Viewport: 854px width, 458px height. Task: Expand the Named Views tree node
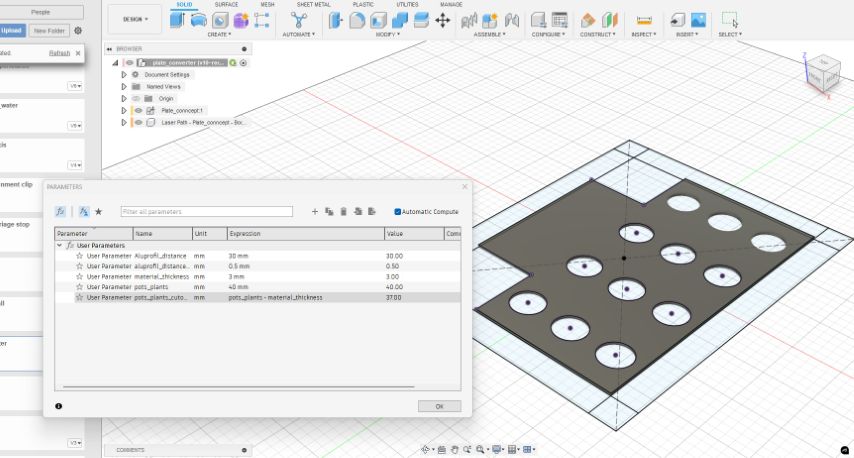124,87
